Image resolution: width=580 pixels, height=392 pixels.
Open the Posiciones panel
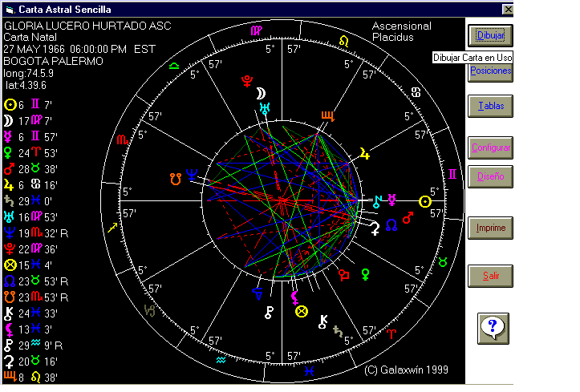click(490, 71)
